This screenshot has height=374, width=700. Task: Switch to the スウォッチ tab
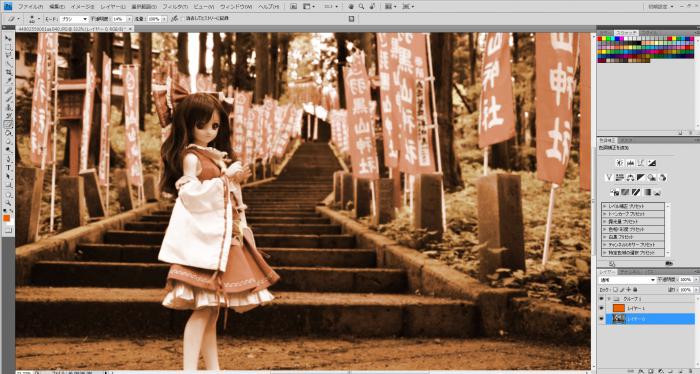(x=627, y=33)
